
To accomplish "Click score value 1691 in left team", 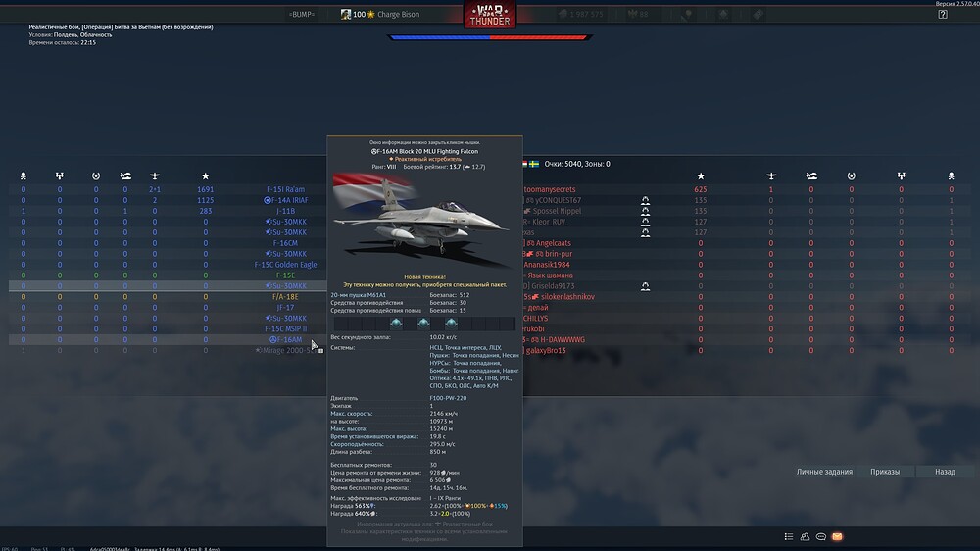I will click(x=205, y=189).
